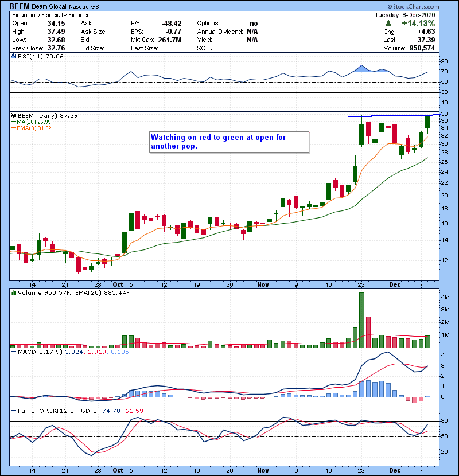Click the volume bars icon beside Volume label

click(13, 292)
